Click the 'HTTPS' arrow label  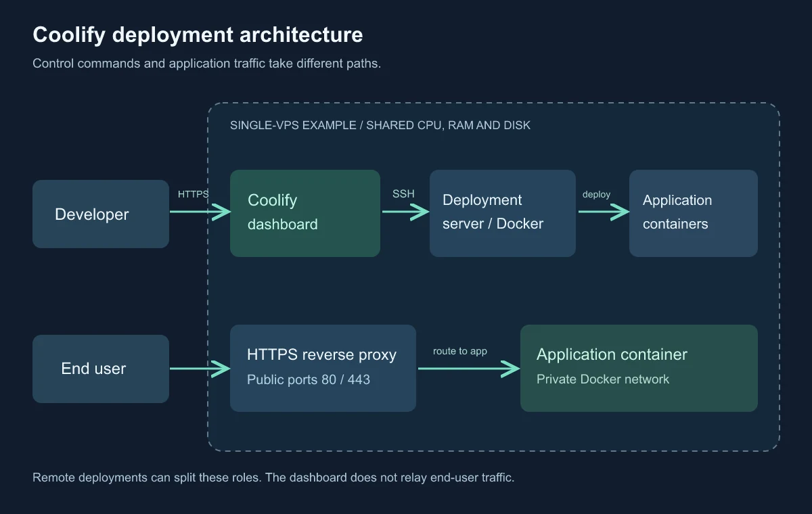tap(194, 194)
